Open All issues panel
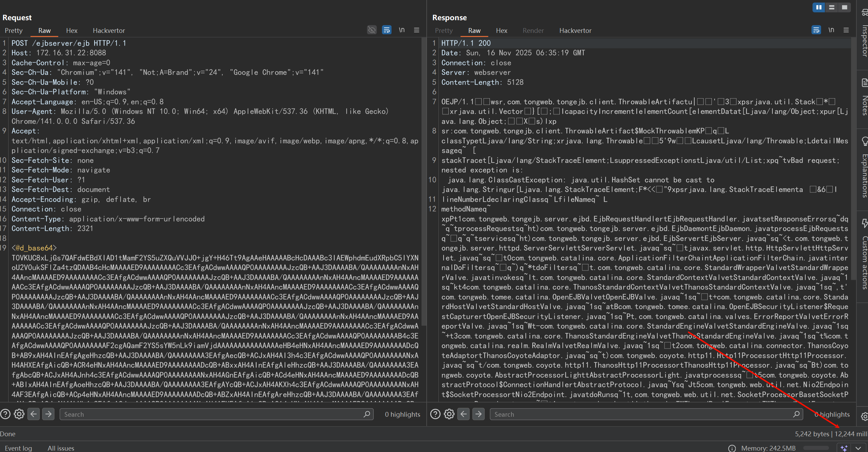Screen dimensions: 868x452 click(61, 448)
